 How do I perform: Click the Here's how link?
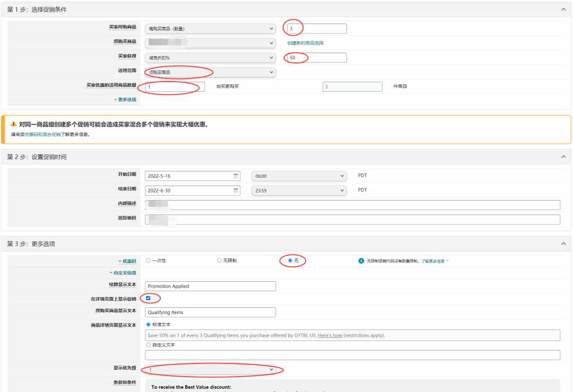coord(330,335)
